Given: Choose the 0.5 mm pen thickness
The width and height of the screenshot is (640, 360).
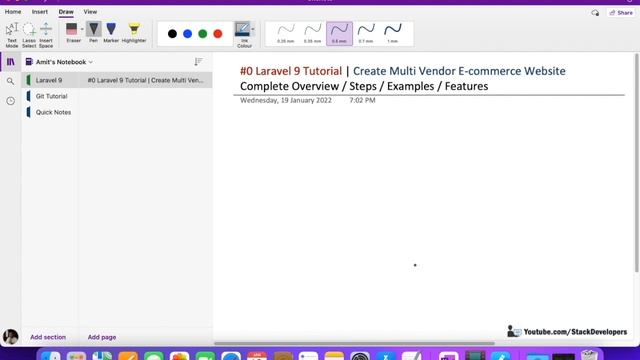Looking at the screenshot, I should point(339,33).
